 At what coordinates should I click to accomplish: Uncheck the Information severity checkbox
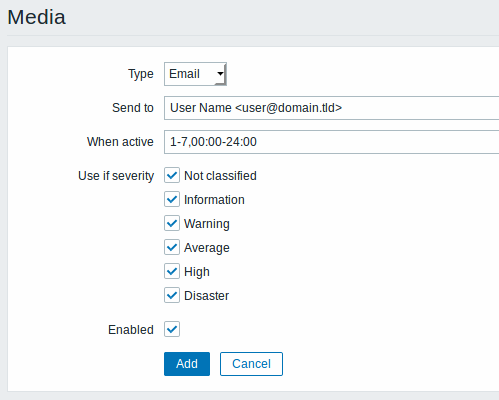172,199
